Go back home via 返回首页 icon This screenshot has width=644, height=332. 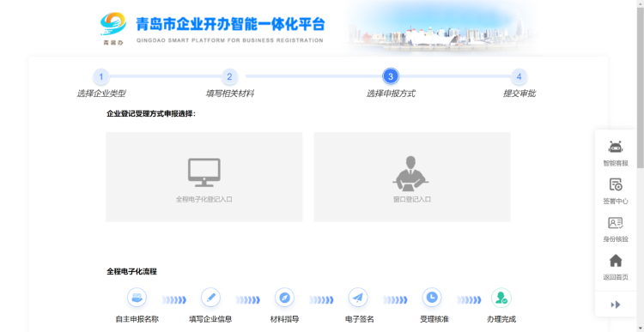(616, 261)
